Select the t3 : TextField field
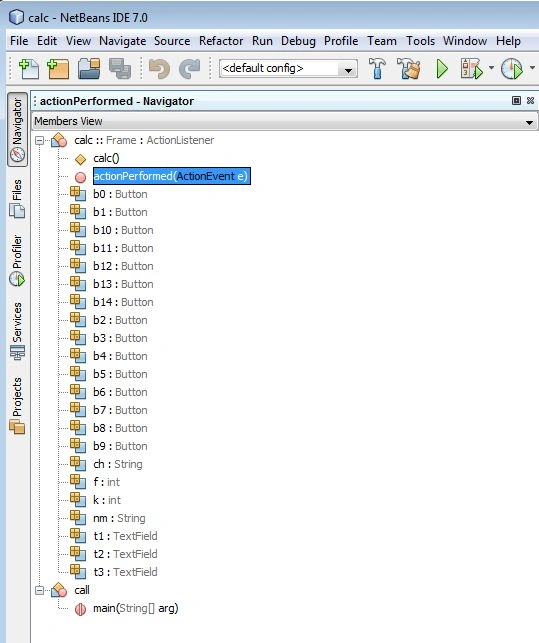This screenshot has height=643, width=539. 125,572
